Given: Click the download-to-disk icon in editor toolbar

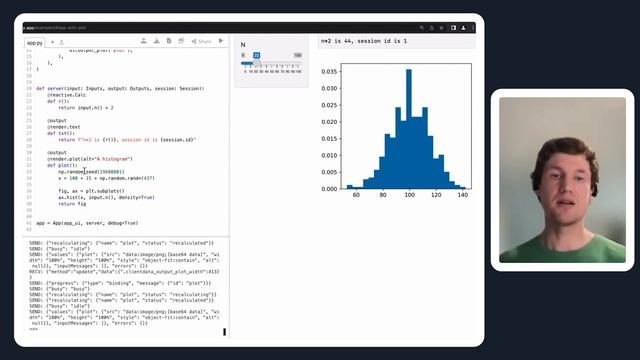Looking at the screenshot, I should pos(156,41).
